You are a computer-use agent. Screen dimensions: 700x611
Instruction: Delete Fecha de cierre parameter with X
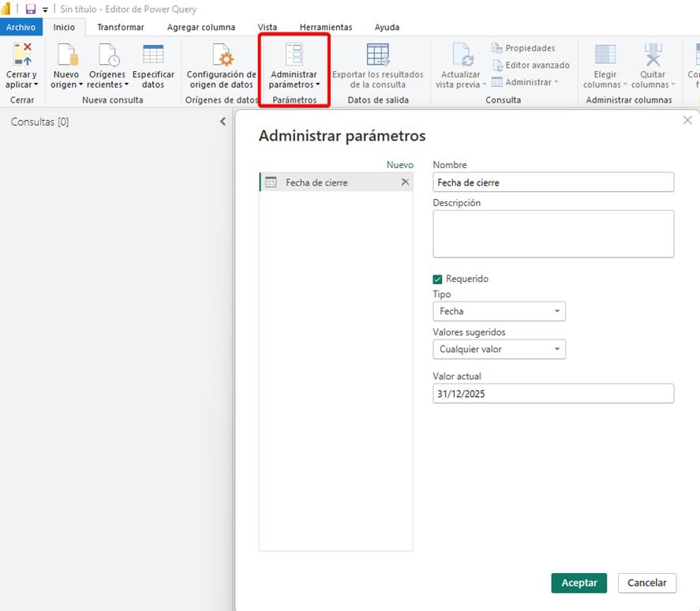coord(405,182)
